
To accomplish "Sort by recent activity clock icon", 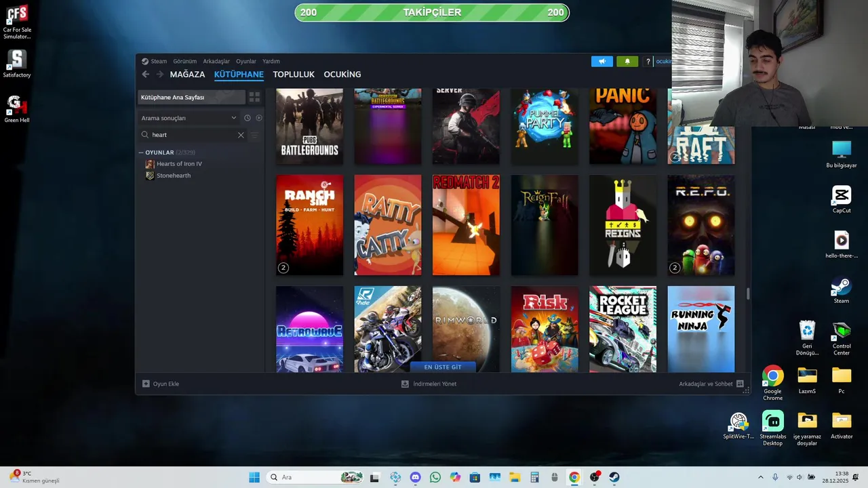I will tap(248, 118).
